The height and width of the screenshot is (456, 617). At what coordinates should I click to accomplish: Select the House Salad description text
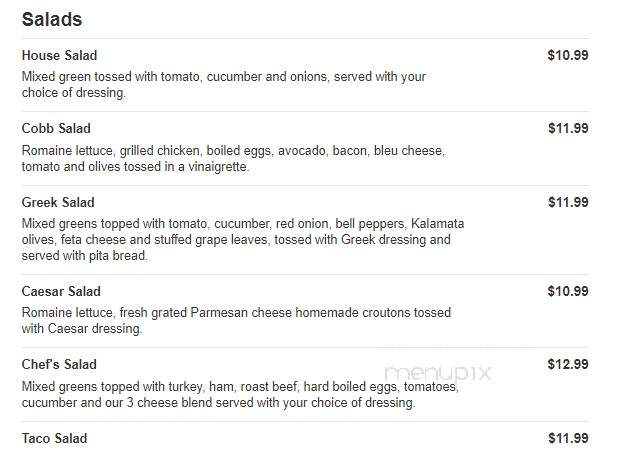[x=224, y=85]
